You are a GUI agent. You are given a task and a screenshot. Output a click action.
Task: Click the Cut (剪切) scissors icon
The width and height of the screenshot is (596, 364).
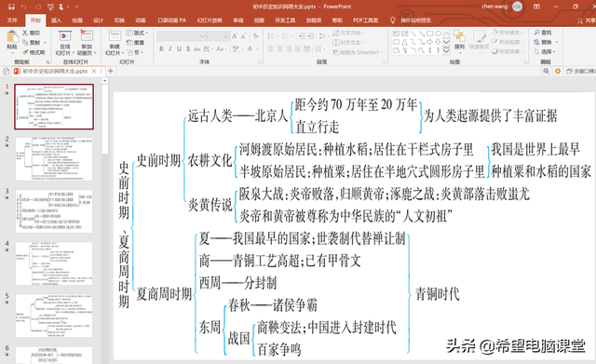tap(25, 33)
